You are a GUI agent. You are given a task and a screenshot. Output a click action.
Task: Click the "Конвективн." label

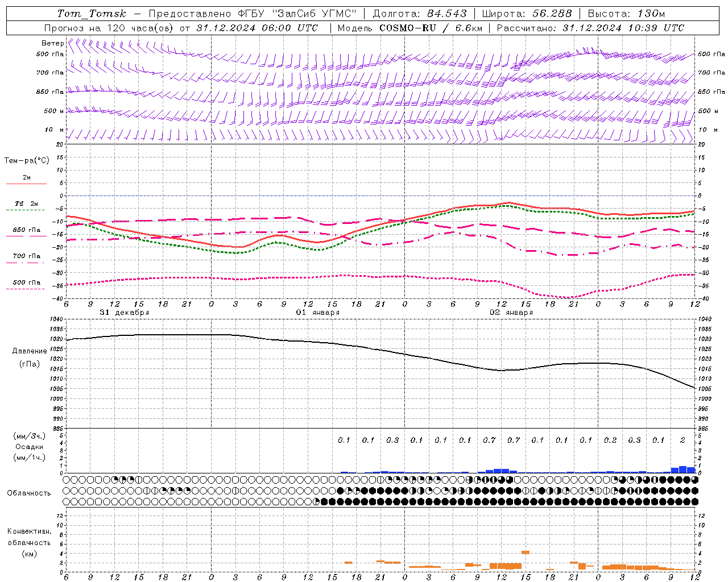pos(29,531)
